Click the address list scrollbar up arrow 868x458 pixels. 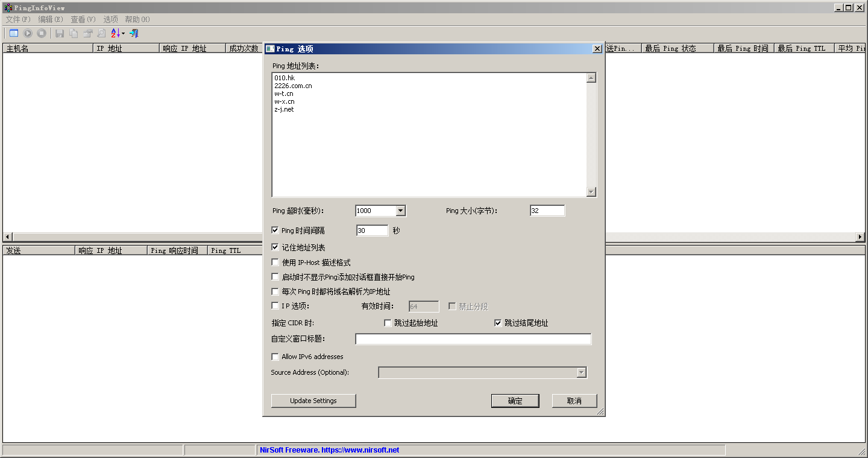(591, 77)
